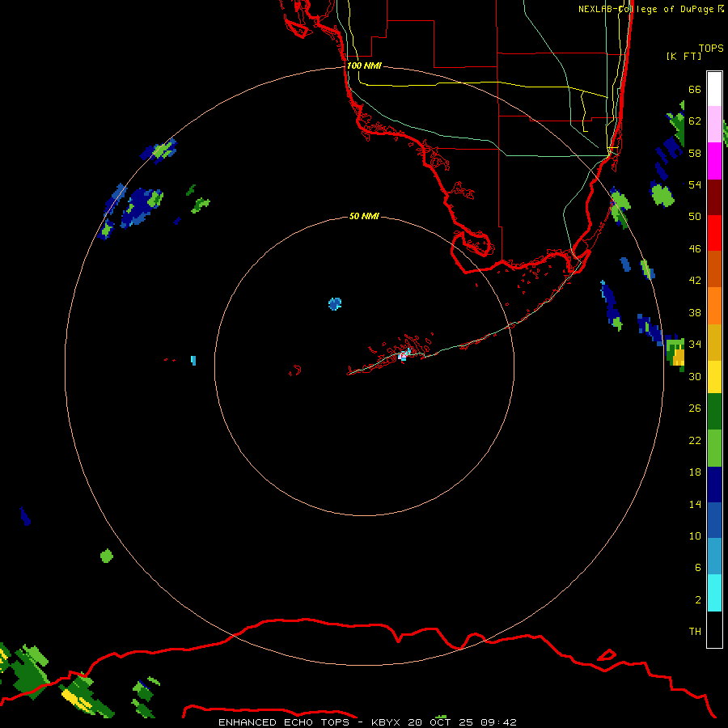Click the "18" value on the scale
This screenshot has width=728, height=728.
(695, 472)
